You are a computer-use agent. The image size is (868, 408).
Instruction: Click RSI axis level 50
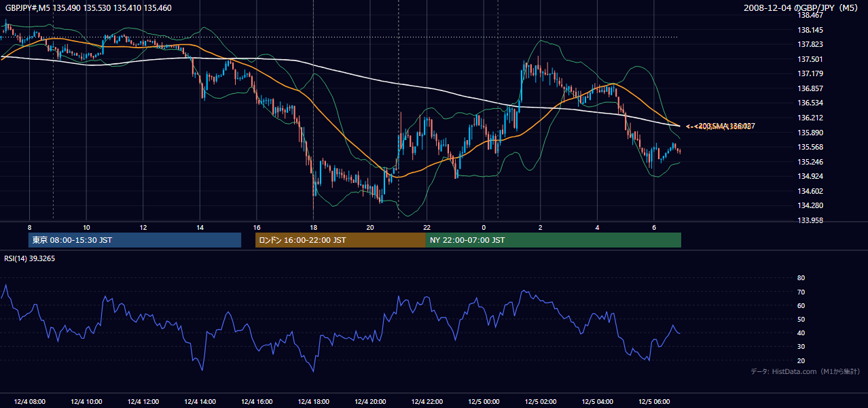tap(801, 319)
